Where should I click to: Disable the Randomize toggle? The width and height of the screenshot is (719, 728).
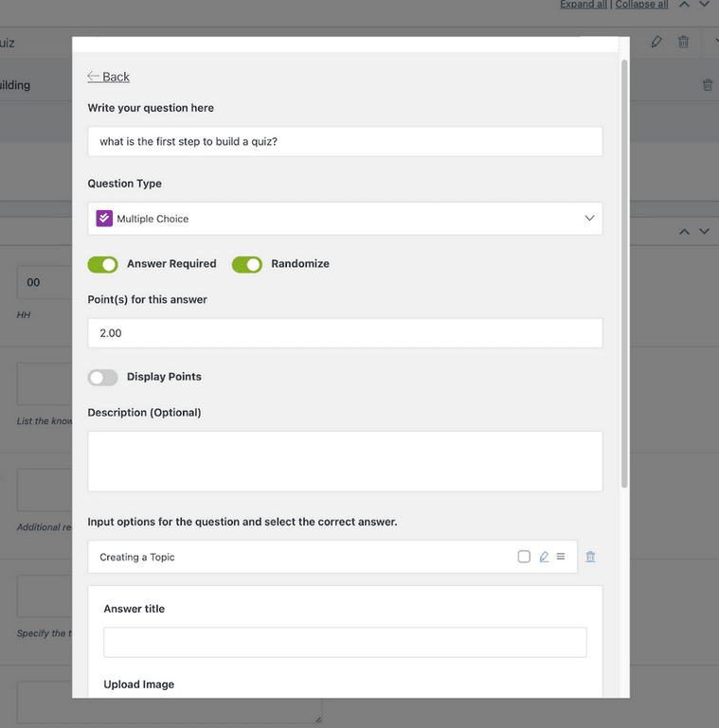pyautogui.click(x=246, y=264)
